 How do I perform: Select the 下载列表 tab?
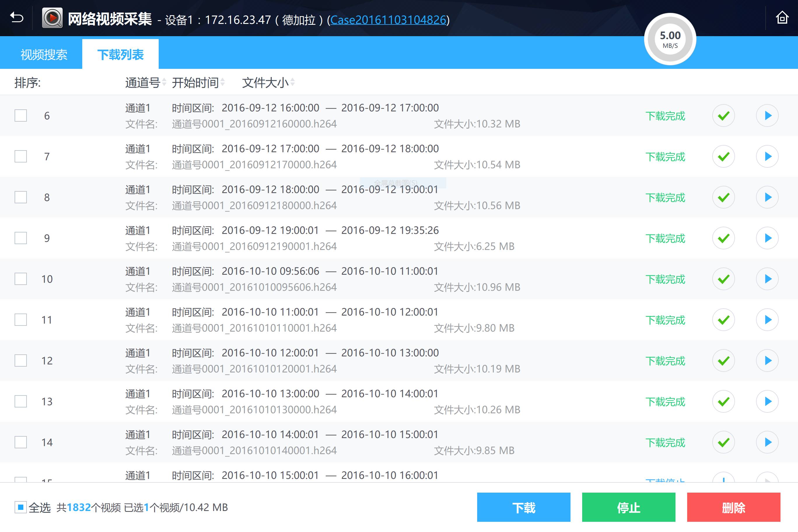point(120,55)
